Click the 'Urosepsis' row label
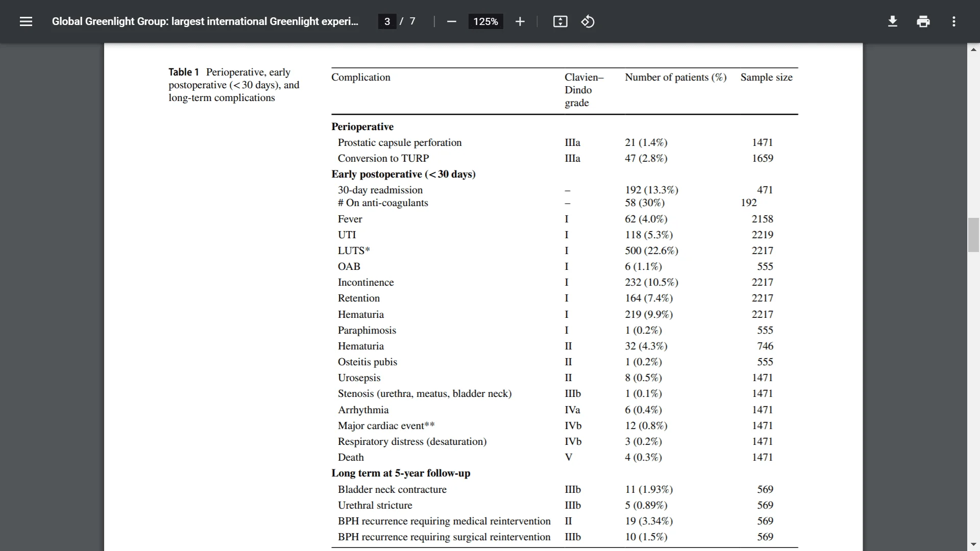The height and width of the screenshot is (551, 980). coord(359,378)
